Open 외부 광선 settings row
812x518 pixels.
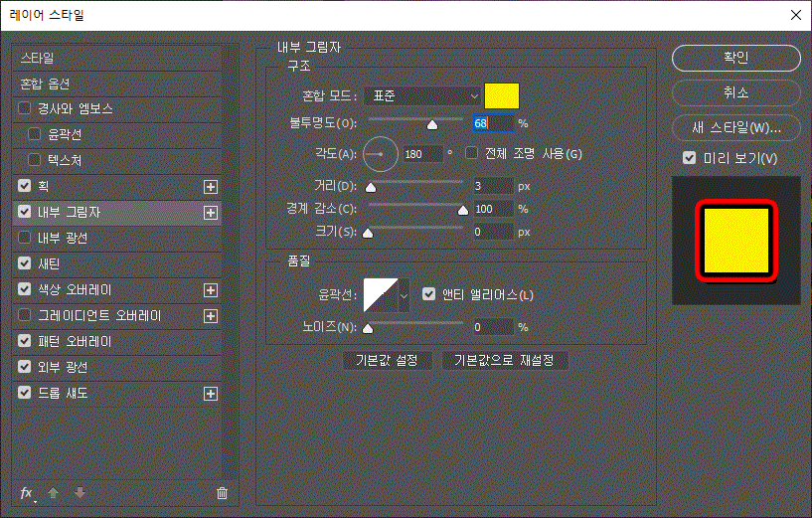tap(117, 367)
